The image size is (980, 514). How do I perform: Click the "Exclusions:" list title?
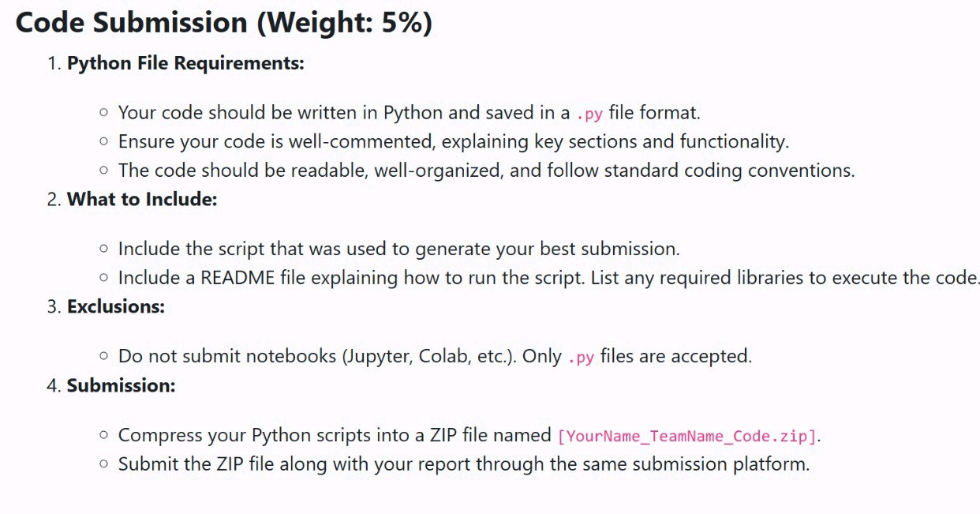(116, 306)
